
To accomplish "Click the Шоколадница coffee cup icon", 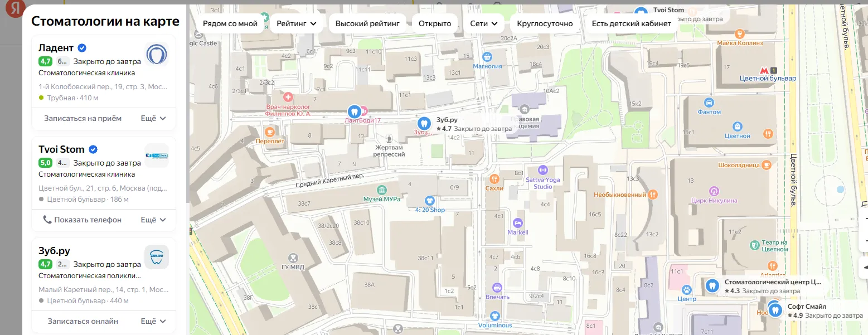I will [767, 164].
